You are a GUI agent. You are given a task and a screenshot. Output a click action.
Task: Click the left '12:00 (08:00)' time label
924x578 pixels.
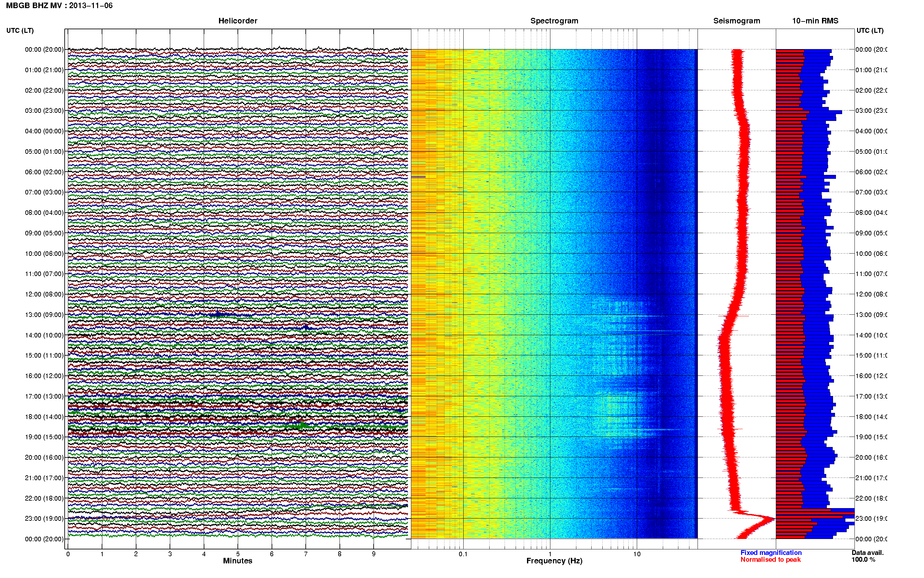pos(44,294)
